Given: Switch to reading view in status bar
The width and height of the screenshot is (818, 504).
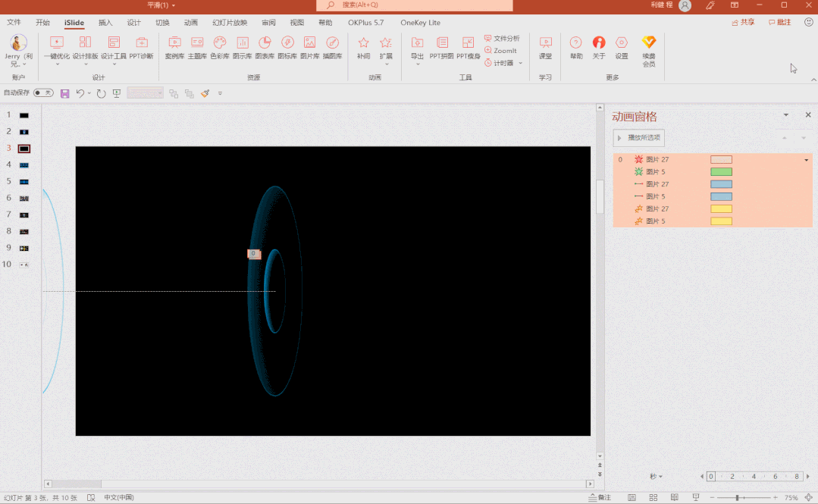Looking at the screenshot, I should 675,498.
